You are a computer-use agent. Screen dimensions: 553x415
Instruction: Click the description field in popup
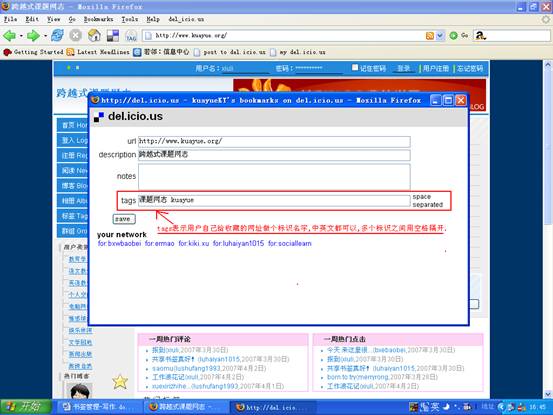tap(274, 155)
